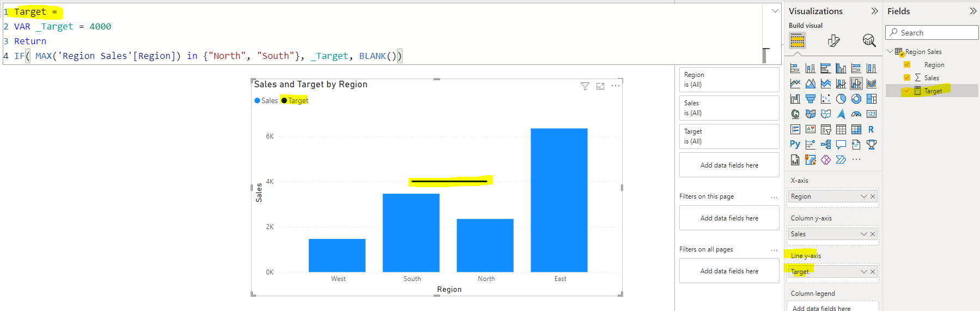980x311 pixels.
Task: Select the Line chart visual
Action: (x=795, y=83)
